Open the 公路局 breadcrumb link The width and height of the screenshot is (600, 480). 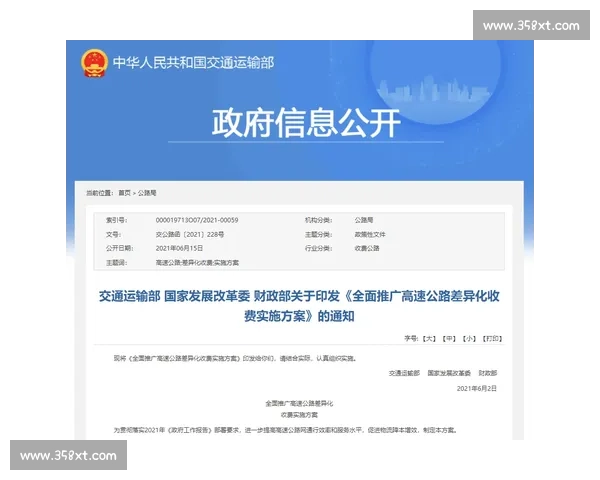tap(147, 193)
